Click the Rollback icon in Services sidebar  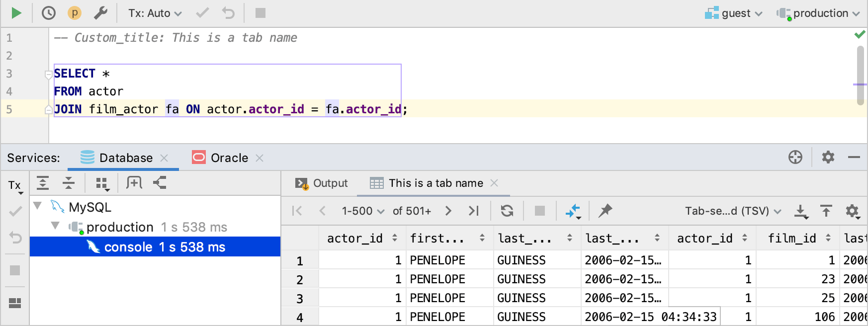pyautogui.click(x=15, y=238)
